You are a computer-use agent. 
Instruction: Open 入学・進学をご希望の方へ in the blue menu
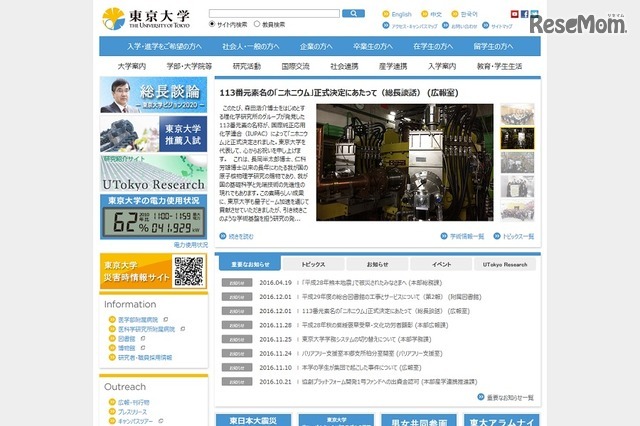(x=164, y=47)
